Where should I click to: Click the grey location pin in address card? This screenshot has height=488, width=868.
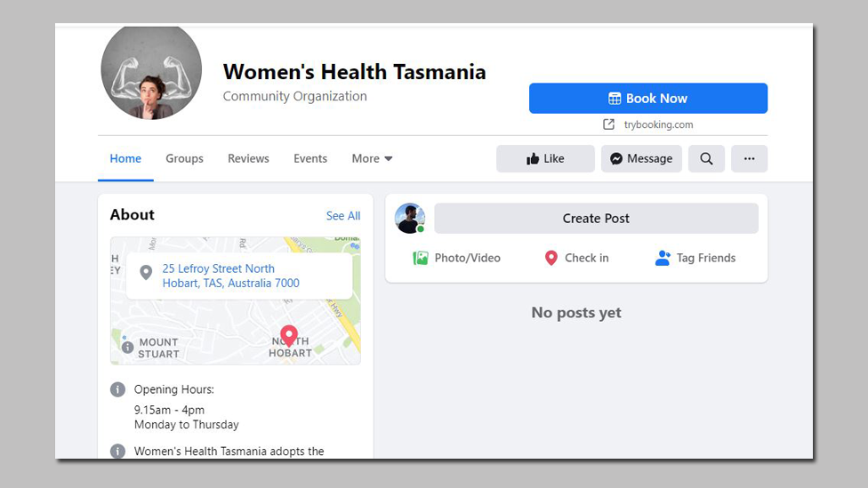pyautogui.click(x=146, y=273)
